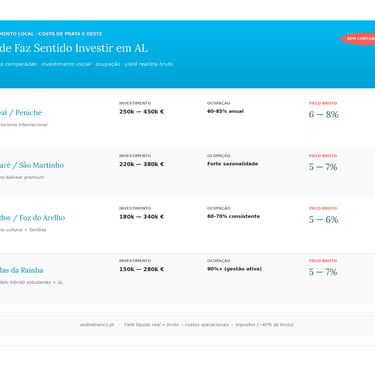The image size is (375, 366).
Task: Click the YIELD BRUTO label in the Peniche row
Action: tap(323, 103)
